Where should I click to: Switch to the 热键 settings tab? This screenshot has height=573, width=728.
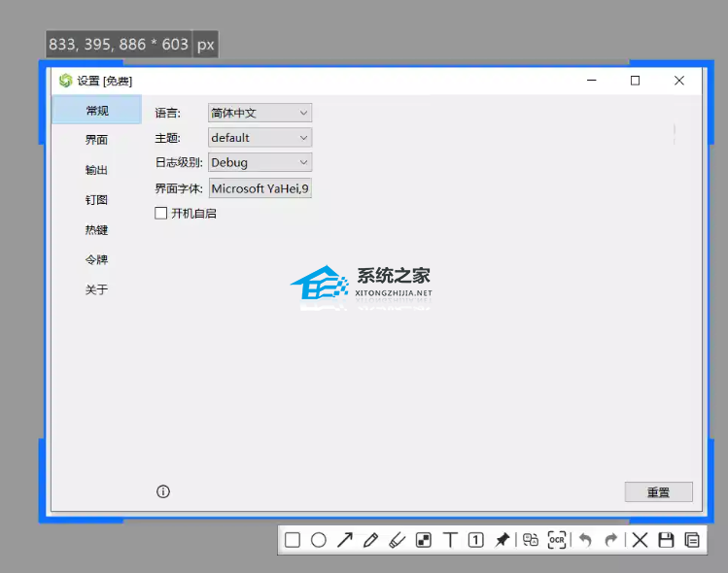click(96, 230)
